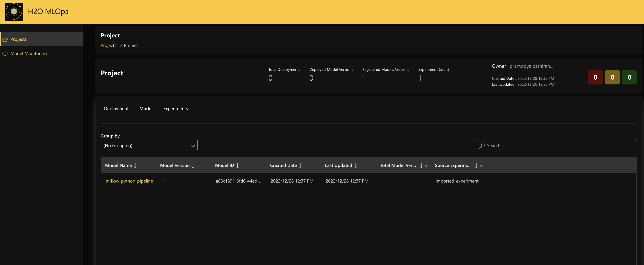Viewport: 644px width, 265px height.
Task: Click the Experiment Count value 1
Action: (420, 78)
